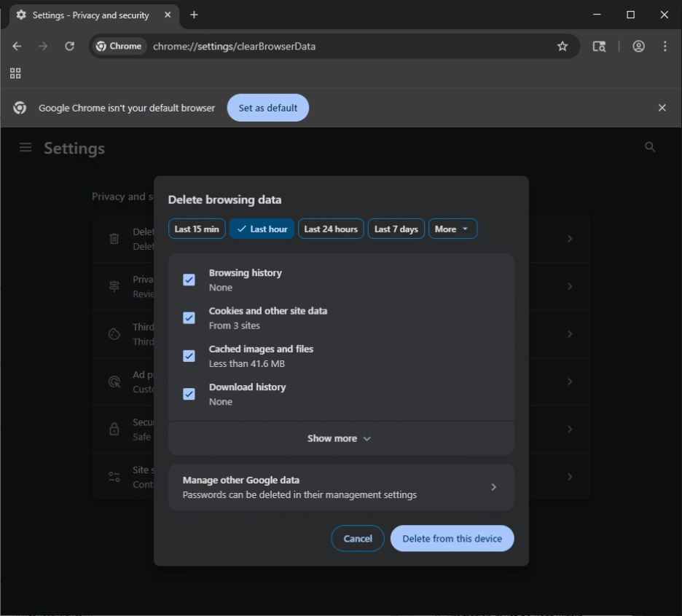This screenshot has height=616, width=682.
Task: Search settings with the magnifier icon
Action: pos(650,147)
